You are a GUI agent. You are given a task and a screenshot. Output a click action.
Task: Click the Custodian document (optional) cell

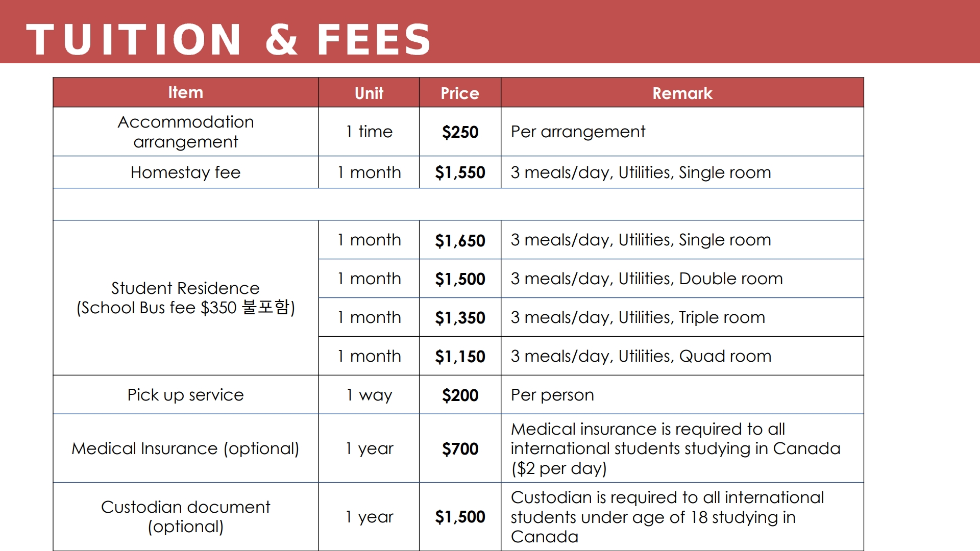186,517
